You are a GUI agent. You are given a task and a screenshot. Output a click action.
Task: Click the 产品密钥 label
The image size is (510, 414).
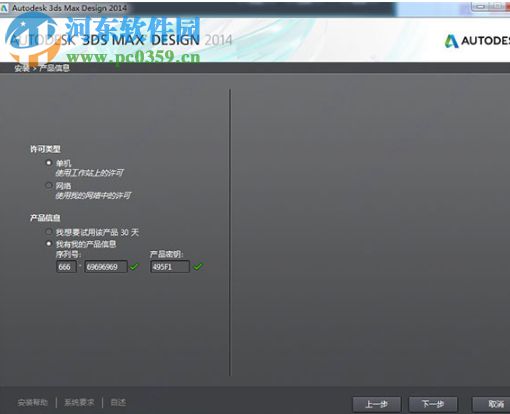[167, 255]
